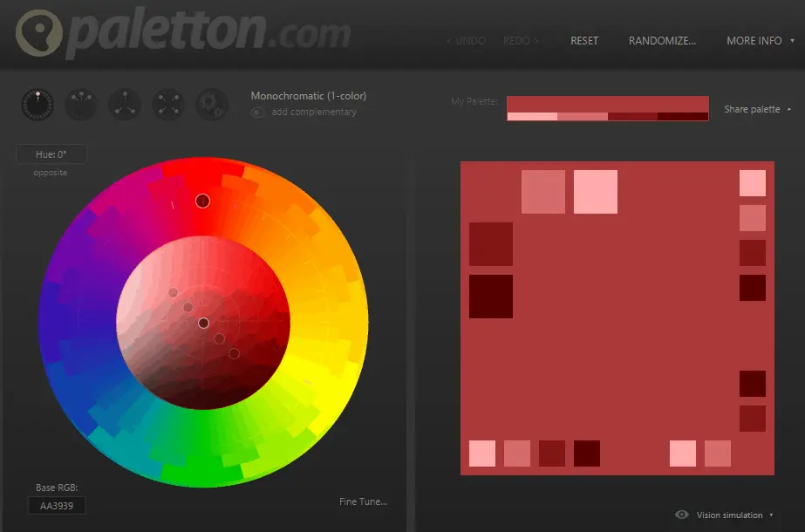Click RESET in the top menu
The image size is (805, 532).
(584, 41)
